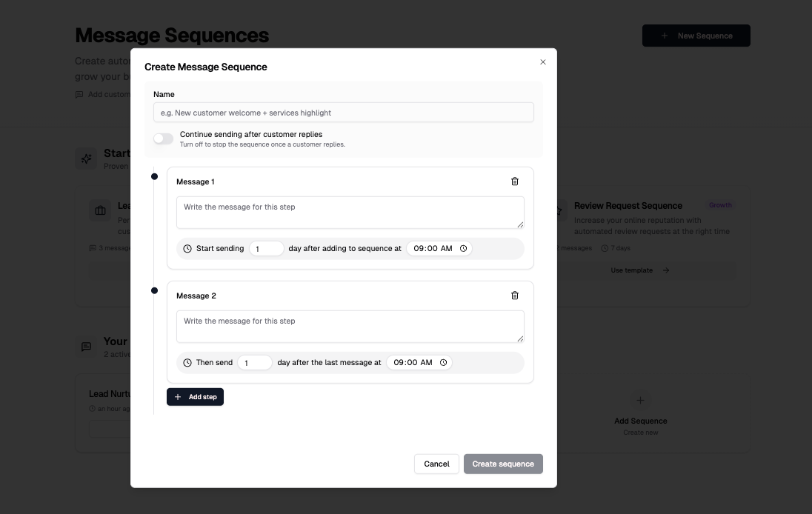The image size is (812, 514).
Task: Toggle Continue sending after customer replies
Action: tap(163, 138)
